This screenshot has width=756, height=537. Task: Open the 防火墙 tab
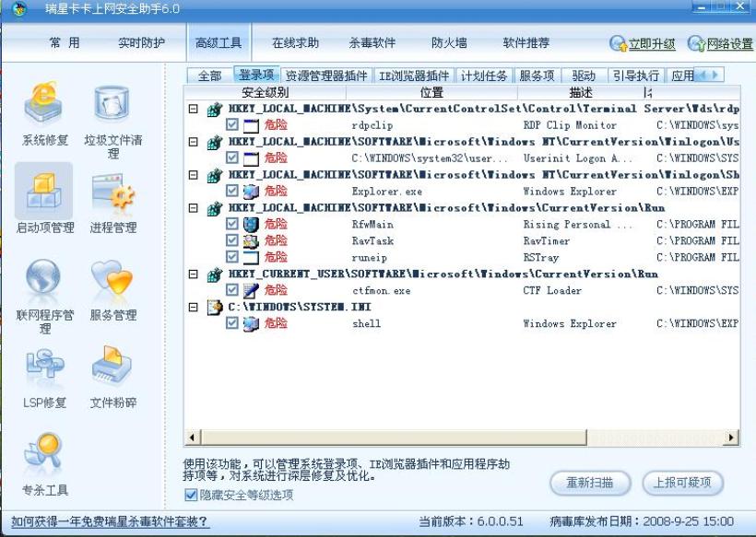click(x=449, y=43)
